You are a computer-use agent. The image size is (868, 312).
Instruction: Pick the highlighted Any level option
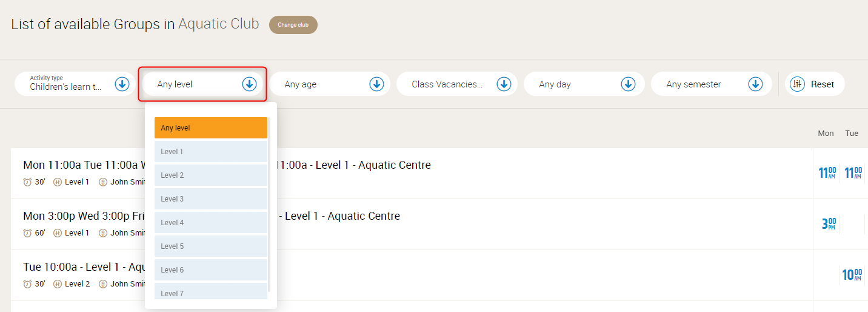pos(210,128)
